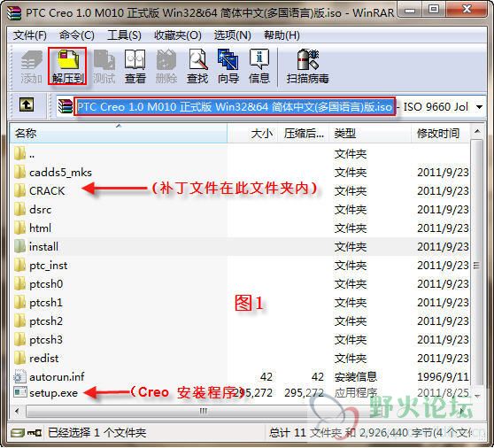Click the Test (测试) toolbar icon
Screen dimensions: 494x448
coord(104,66)
